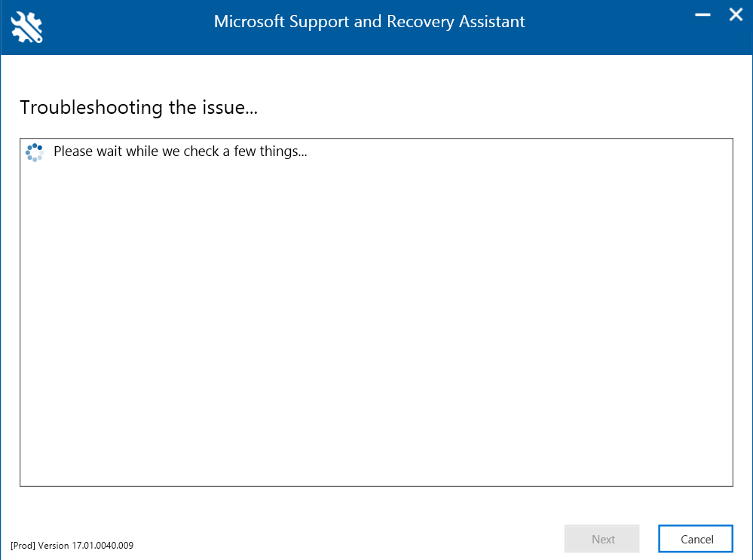The height and width of the screenshot is (560, 753).
Task: Close the Support and Recovery Assistant window
Action: [x=736, y=14]
